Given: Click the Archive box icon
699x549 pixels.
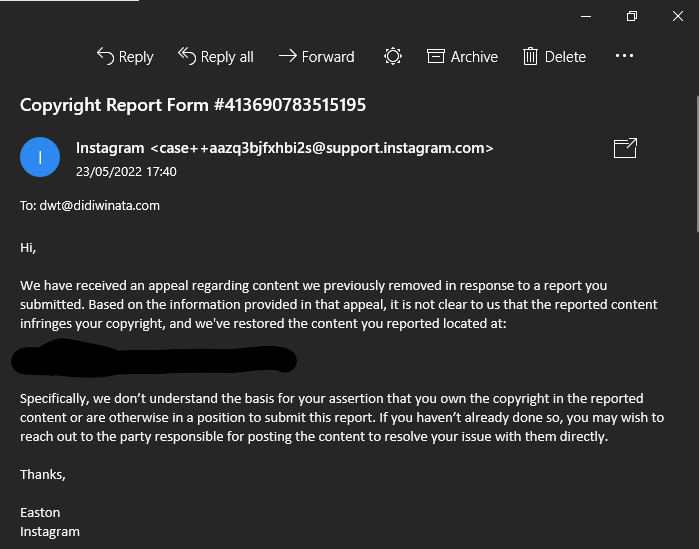Looking at the screenshot, I should [436, 56].
